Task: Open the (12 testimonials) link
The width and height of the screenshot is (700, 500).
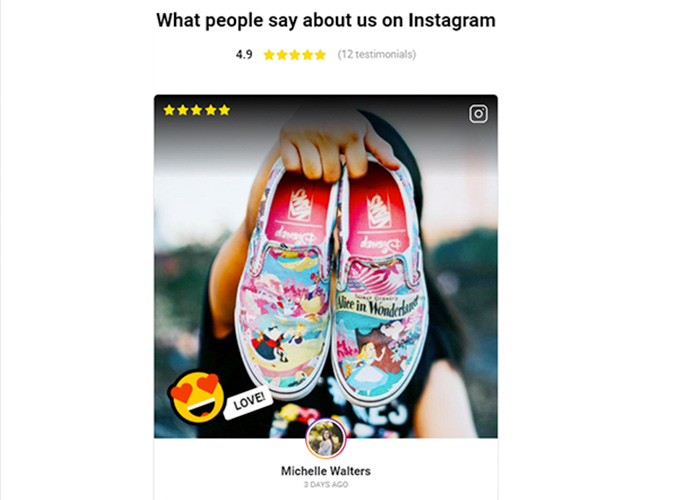Action: click(377, 54)
